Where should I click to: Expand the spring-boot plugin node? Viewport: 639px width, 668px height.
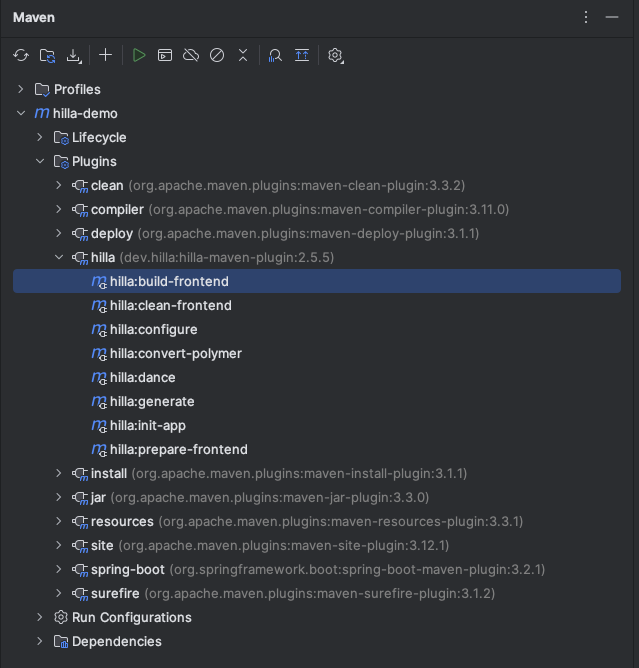[59, 569]
